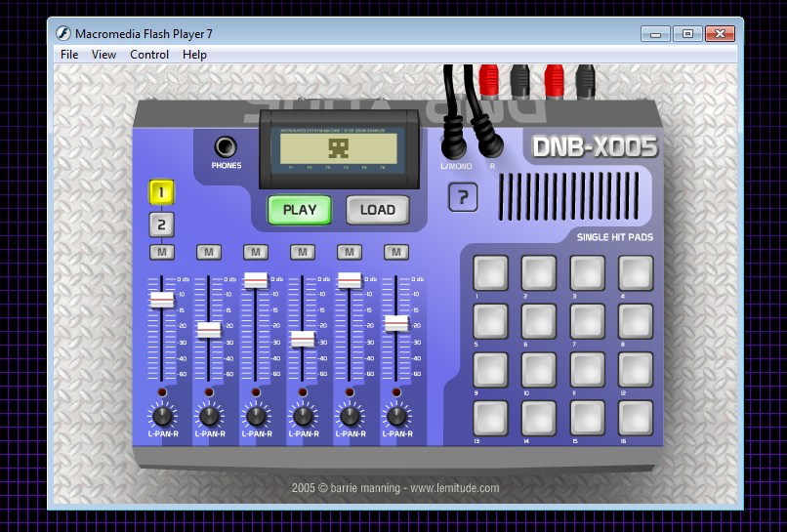The height and width of the screenshot is (532, 787).
Task: Click the first channel pan knob
Action: (x=163, y=416)
